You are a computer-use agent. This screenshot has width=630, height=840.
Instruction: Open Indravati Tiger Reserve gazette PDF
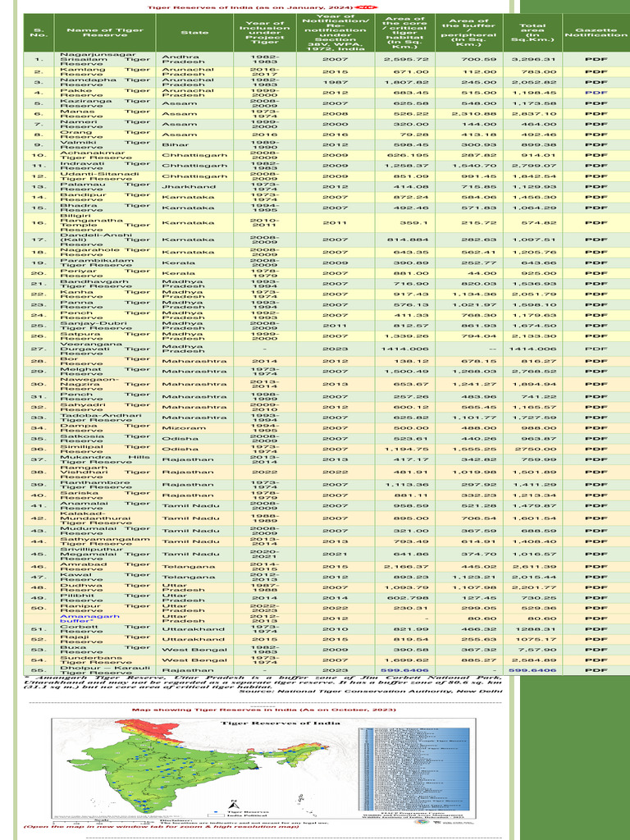point(596,166)
